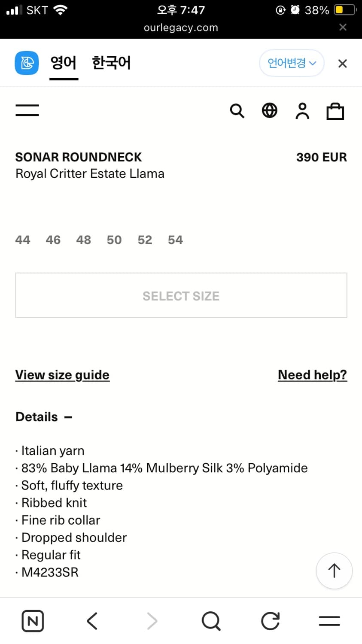Open the hamburger navigation menu
The width and height of the screenshot is (362, 644).
click(x=27, y=110)
